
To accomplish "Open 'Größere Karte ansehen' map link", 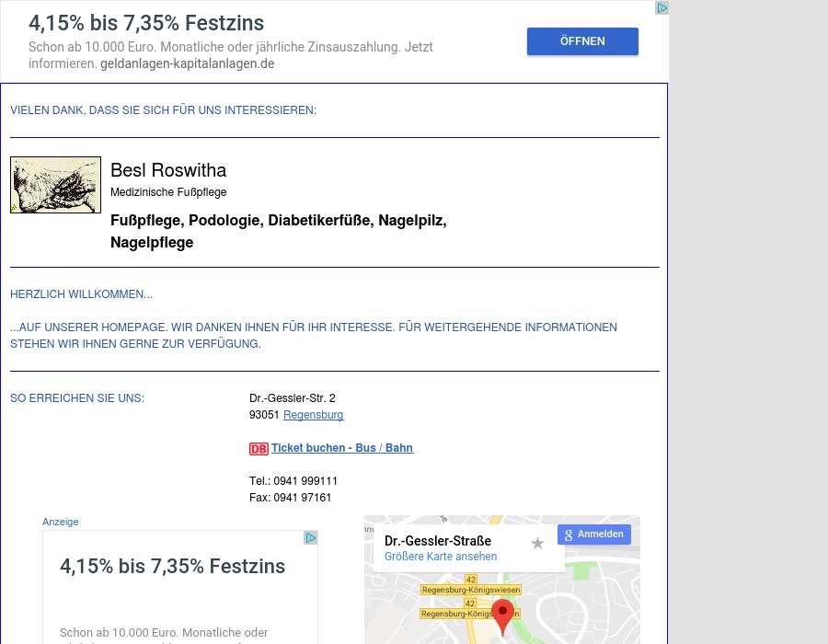I will pos(441,557).
